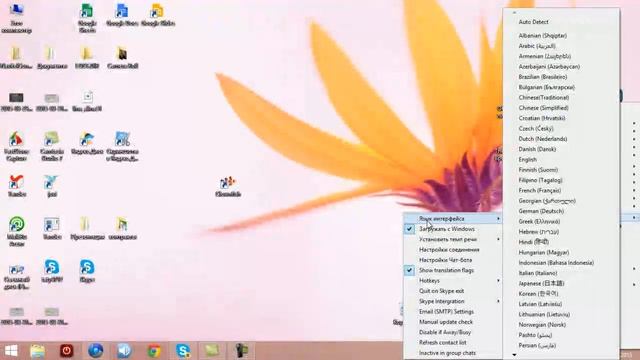This screenshot has width=640, height=360.
Task: Click language list scroll-up arrow
Action: pos(514,12)
